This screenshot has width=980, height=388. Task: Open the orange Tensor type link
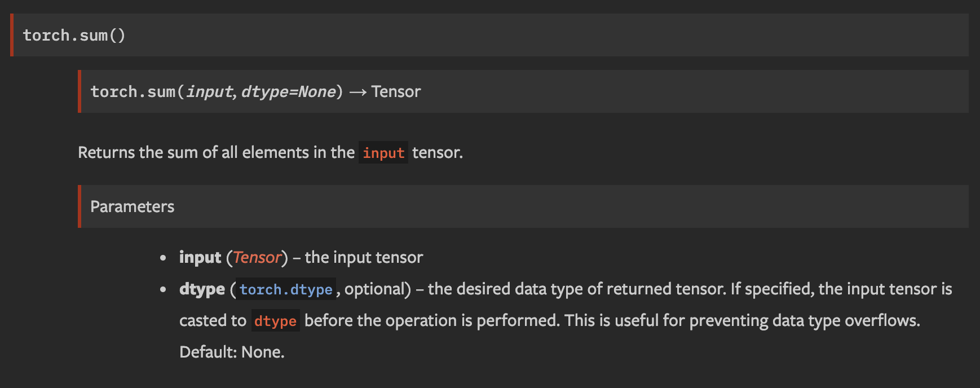point(257,258)
